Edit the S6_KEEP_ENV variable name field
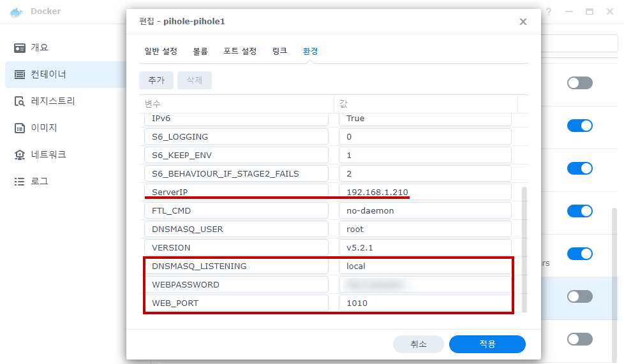The width and height of the screenshot is (624, 364). pyautogui.click(x=236, y=155)
